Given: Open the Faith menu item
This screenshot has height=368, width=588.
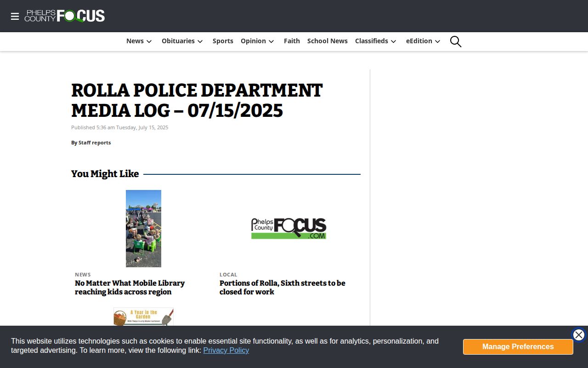Looking at the screenshot, I should (x=292, y=41).
